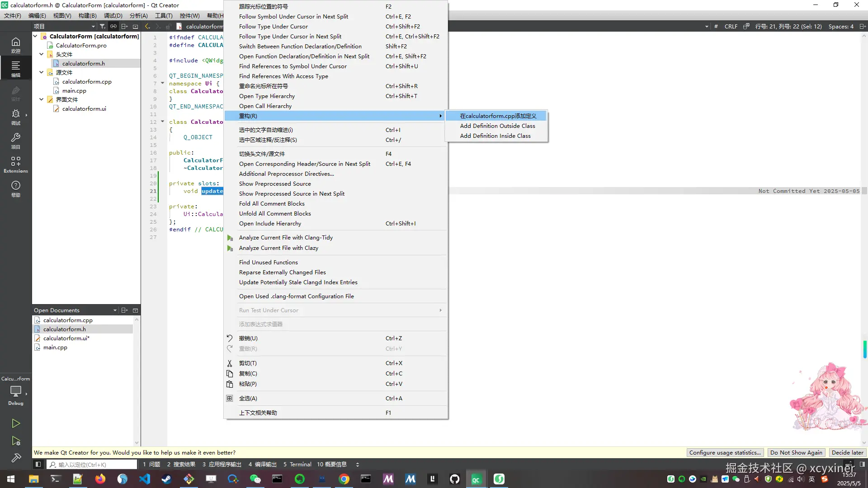
Task: Split the project pane
Action: coord(124,26)
